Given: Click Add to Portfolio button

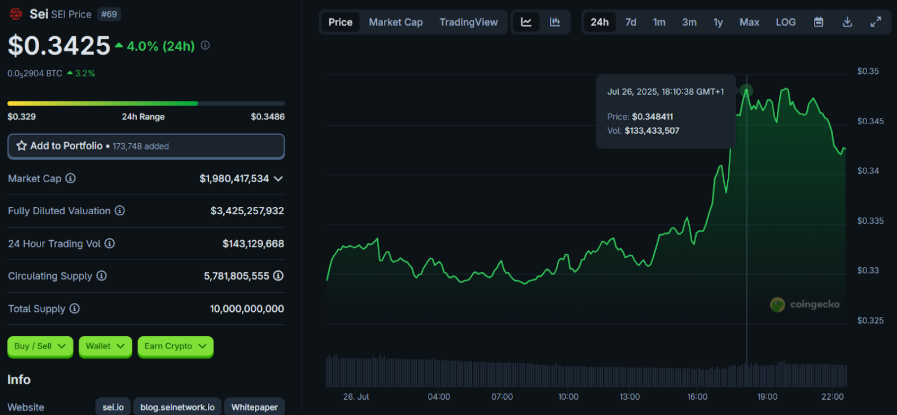Looking at the screenshot, I should (x=146, y=146).
